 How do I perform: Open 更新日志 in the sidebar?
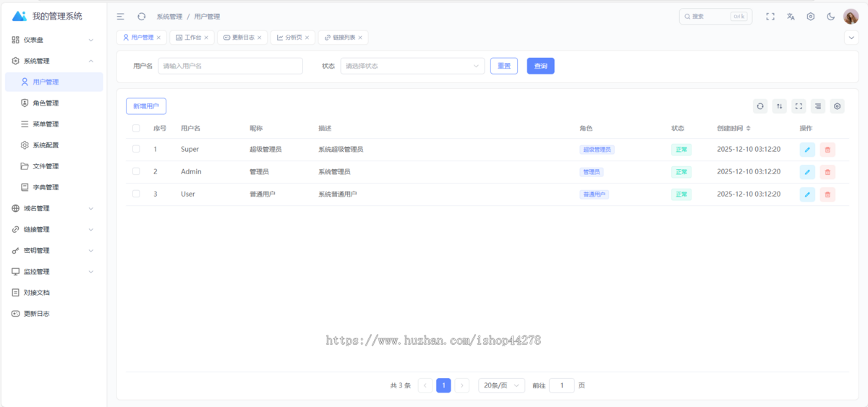point(54,313)
